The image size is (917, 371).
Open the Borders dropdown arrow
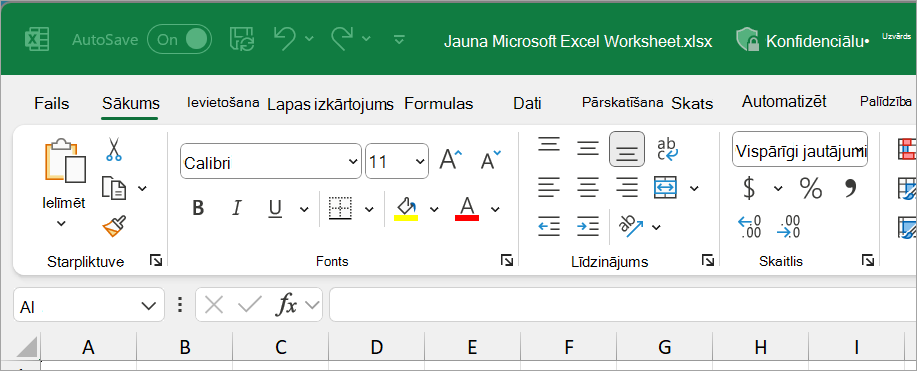369,209
